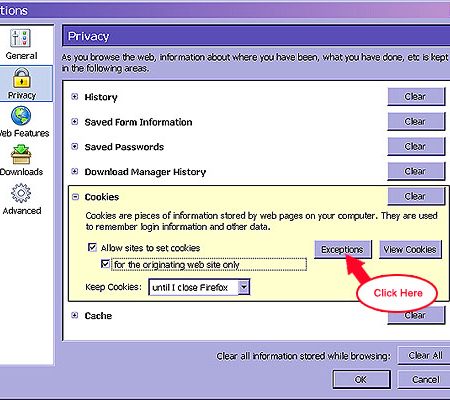Open the General options icon
This screenshot has height=400, width=450.
(21, 38)
